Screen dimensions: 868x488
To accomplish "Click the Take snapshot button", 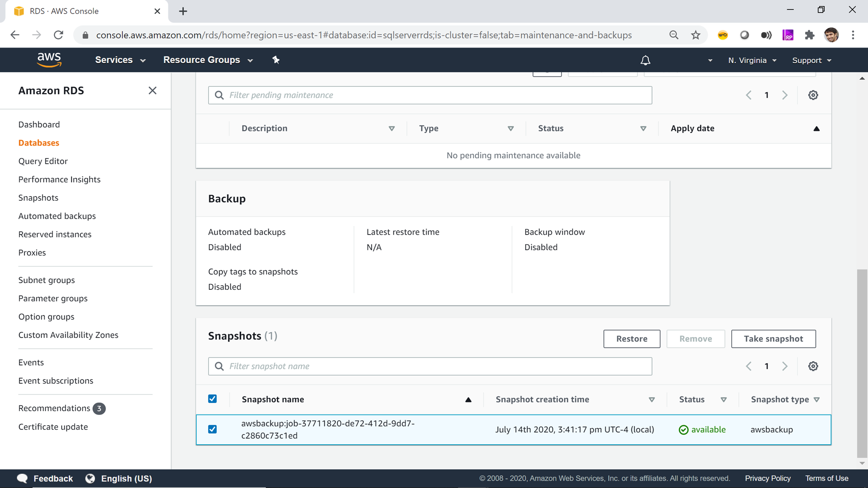I will [x=773, y=339].
